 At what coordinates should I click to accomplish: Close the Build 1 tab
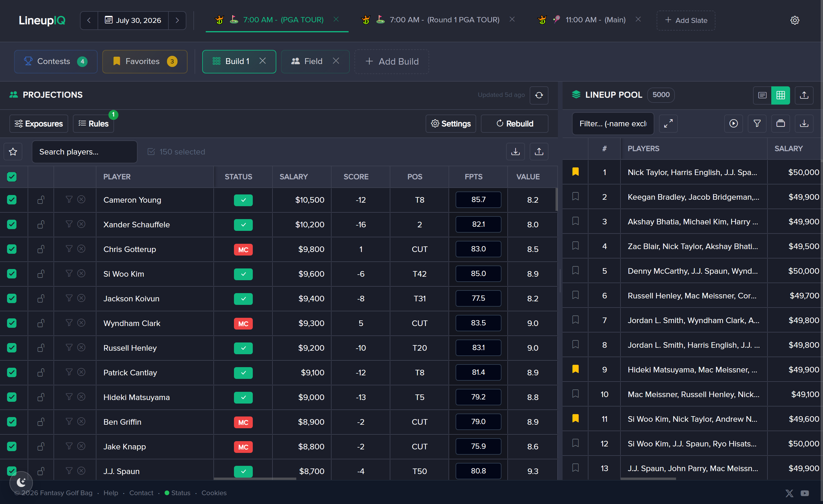pos(262,61)
